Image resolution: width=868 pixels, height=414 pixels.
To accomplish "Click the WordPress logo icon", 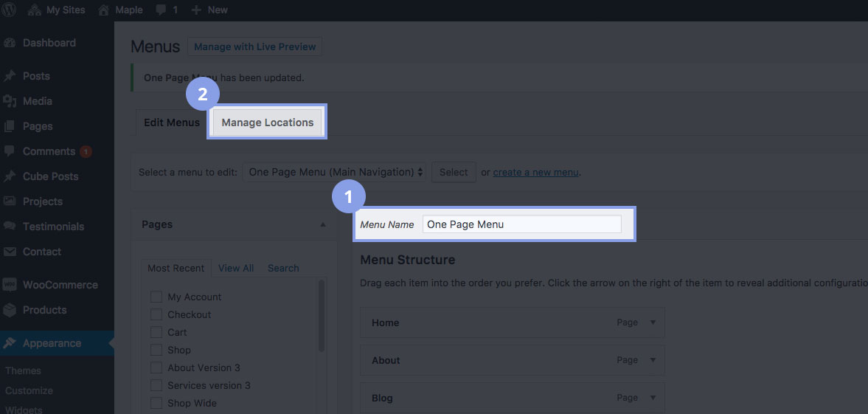I will [x=10, y=10].
